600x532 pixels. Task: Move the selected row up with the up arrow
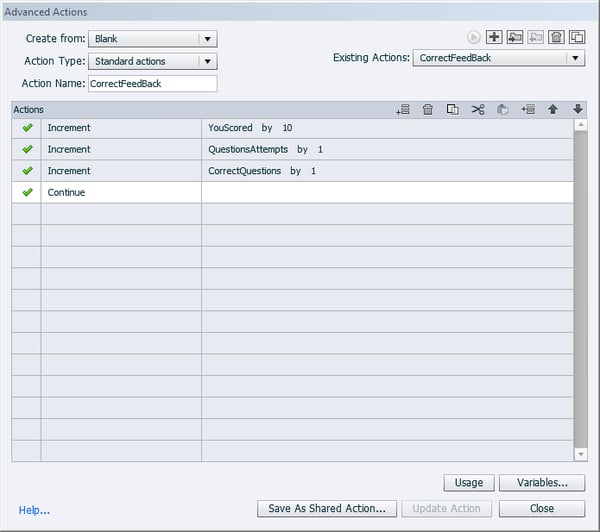click(553, 109)
